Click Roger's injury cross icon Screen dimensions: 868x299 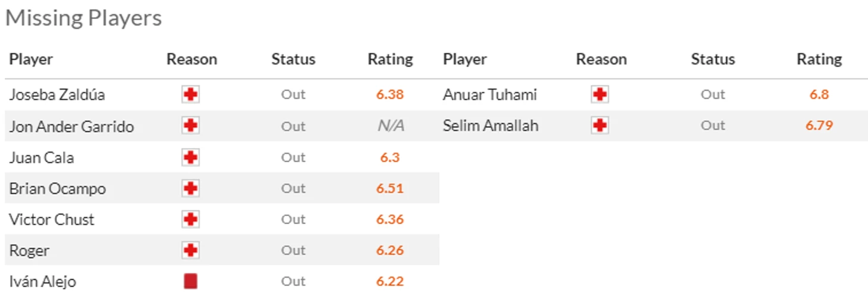(x=190, y=250)
